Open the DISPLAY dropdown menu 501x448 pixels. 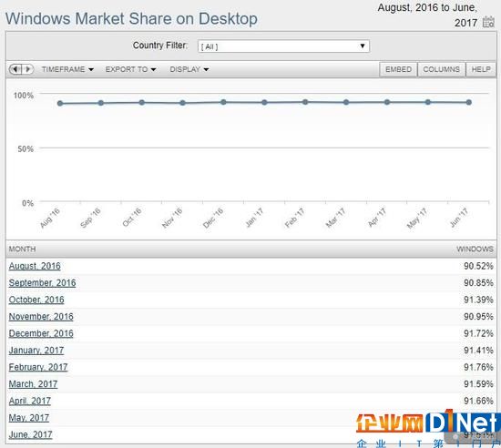[189, 69]
